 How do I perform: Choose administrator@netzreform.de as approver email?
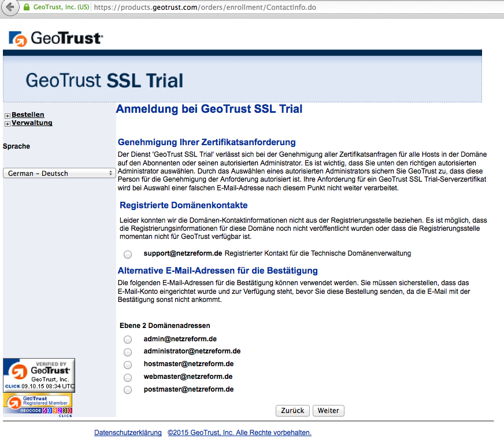pos(128,352)
